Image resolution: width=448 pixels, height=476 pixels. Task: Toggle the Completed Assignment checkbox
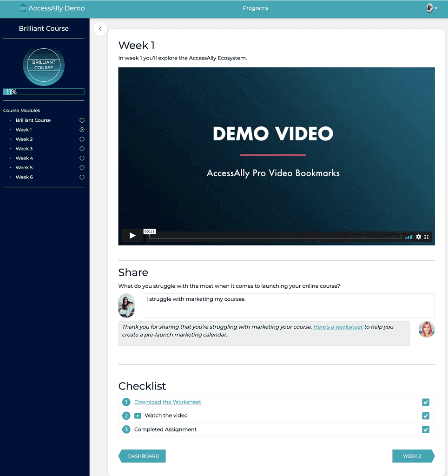[x=426, y=430]
